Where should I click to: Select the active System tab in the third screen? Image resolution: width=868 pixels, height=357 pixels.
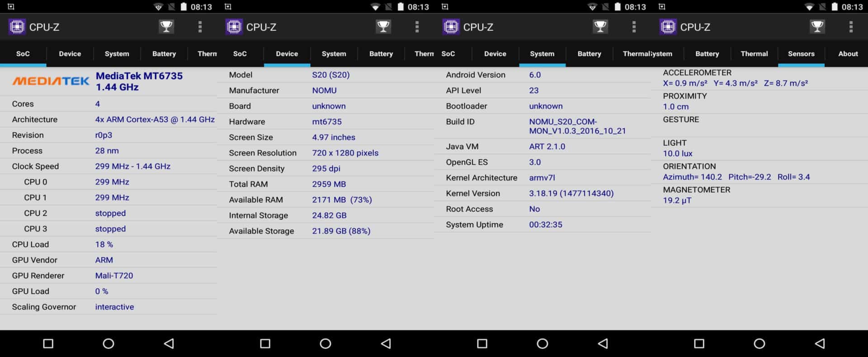coord(542,53)
